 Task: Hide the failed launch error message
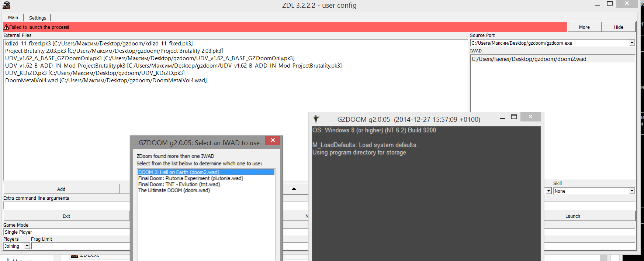[619, 27]
